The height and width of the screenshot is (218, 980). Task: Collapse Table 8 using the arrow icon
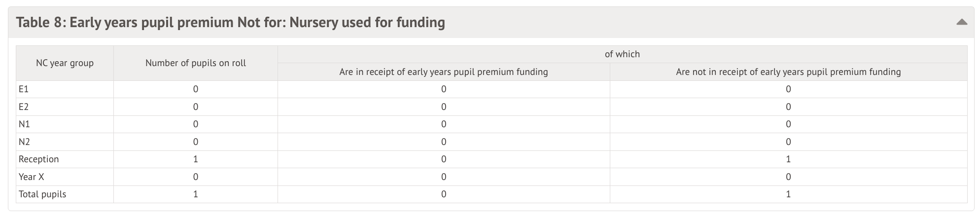961,22
